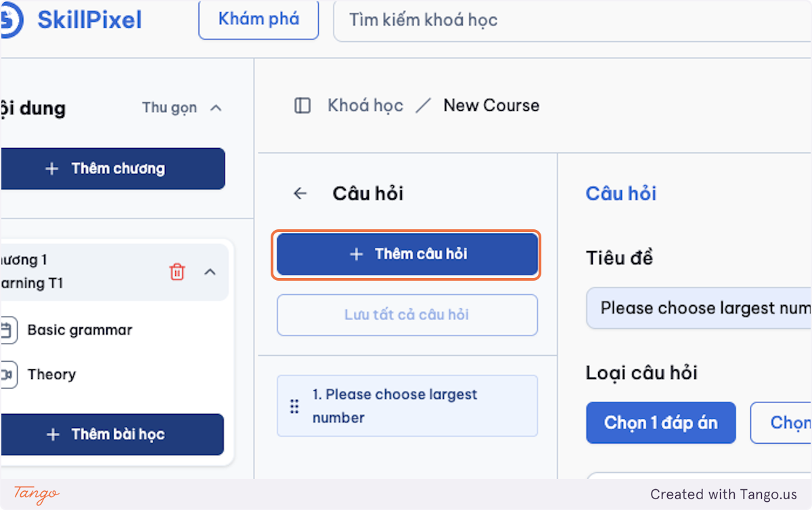Click the Basic grammar lesson icon
Viewport: 812px width, 510px height.
7,331
